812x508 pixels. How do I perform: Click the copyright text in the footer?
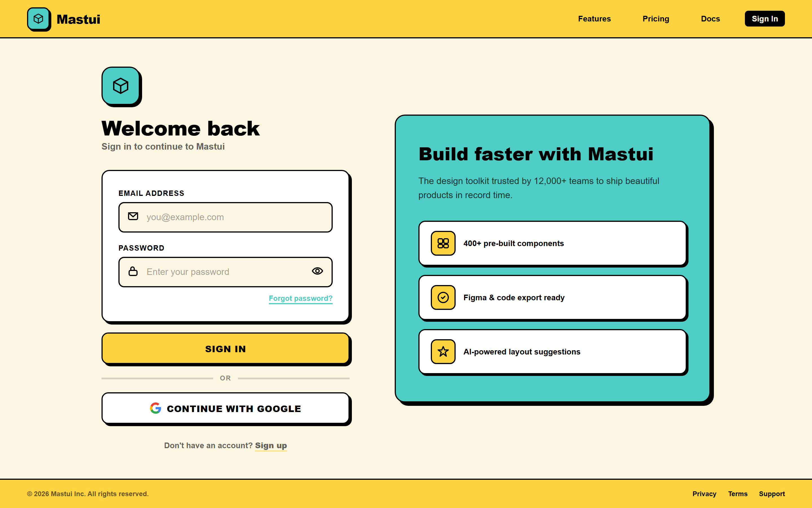click(88, 494)
